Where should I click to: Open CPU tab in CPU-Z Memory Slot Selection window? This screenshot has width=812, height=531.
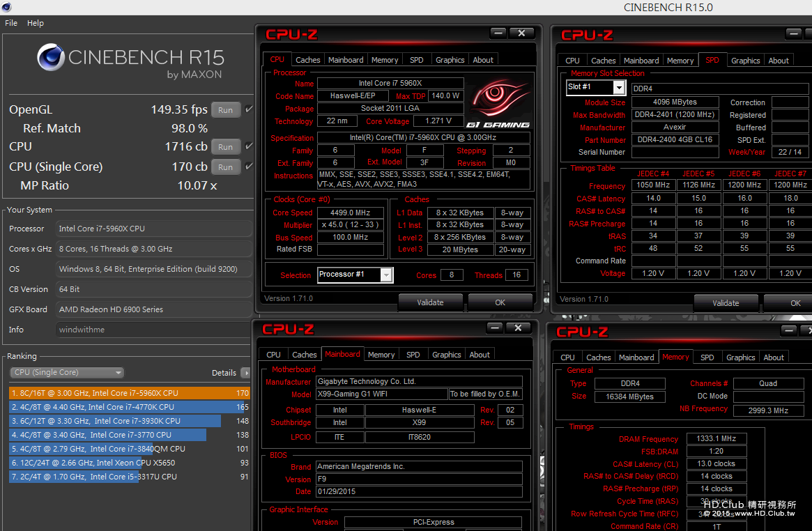573,61
